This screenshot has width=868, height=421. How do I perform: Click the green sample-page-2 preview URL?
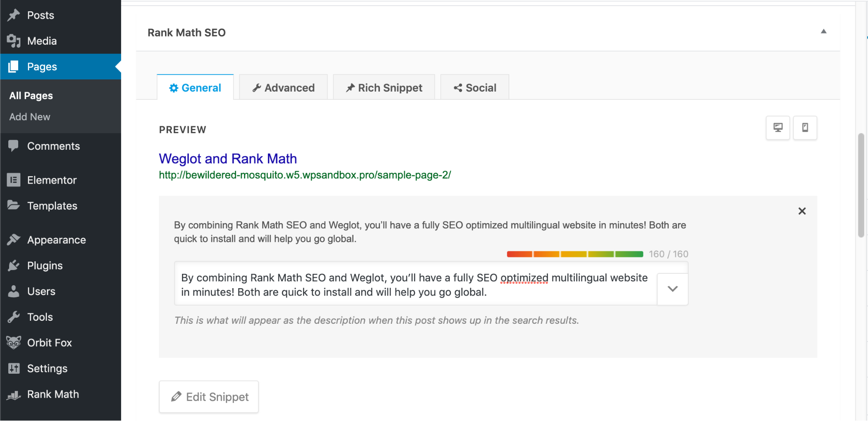(x=305, y=175)
